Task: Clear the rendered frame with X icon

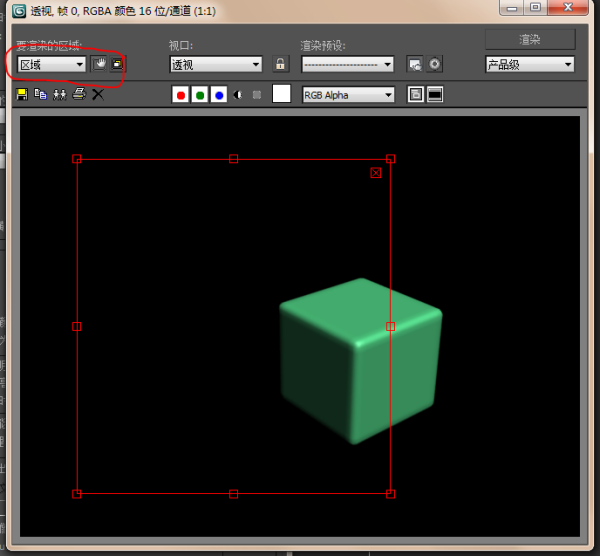Action: point(97,94)
